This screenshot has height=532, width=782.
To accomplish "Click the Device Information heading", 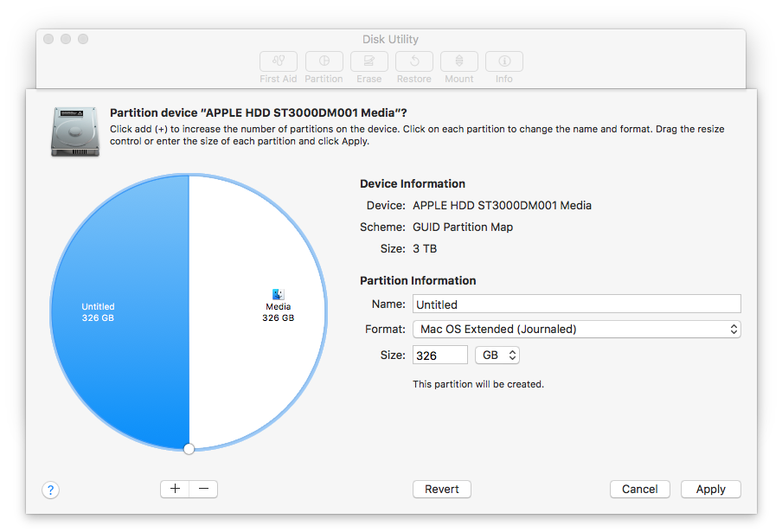I will click(413, 183).
